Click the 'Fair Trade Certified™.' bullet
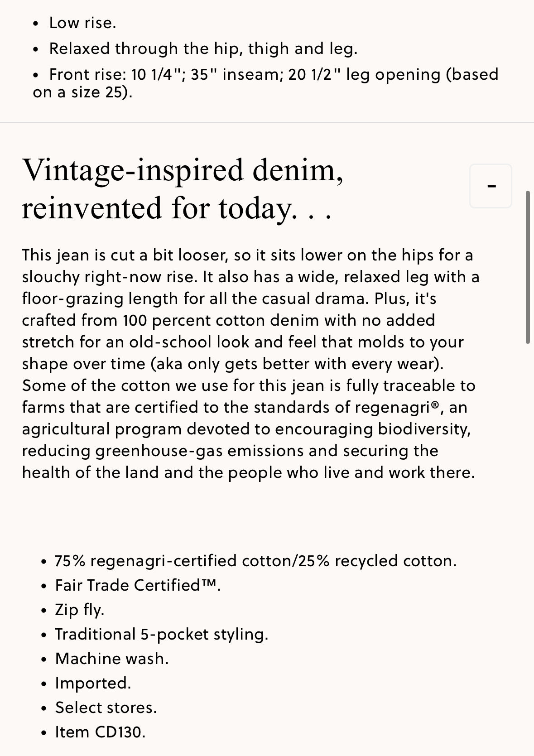The image size is (534, 756). [x=138, y=585]
